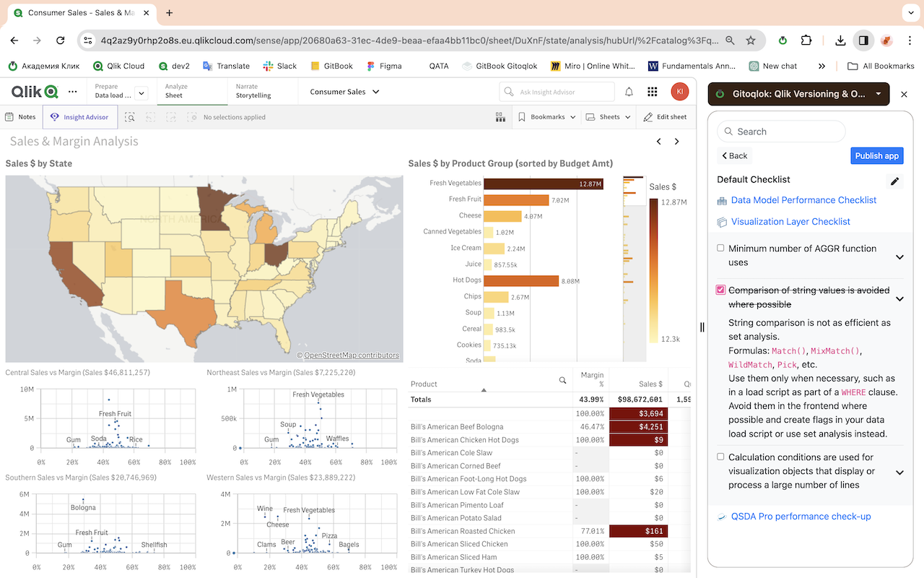
Task: Open the Qlik home logo
Action: (35, 92)
